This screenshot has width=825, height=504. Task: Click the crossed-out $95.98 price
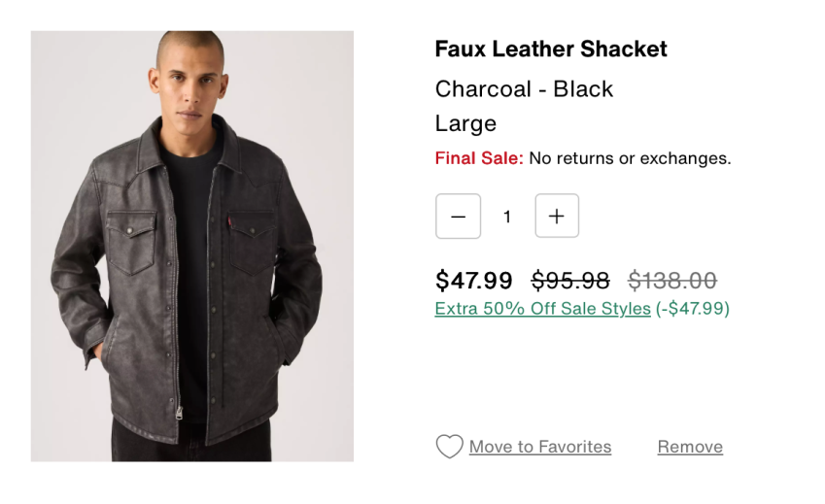click(x=570, y=281)
